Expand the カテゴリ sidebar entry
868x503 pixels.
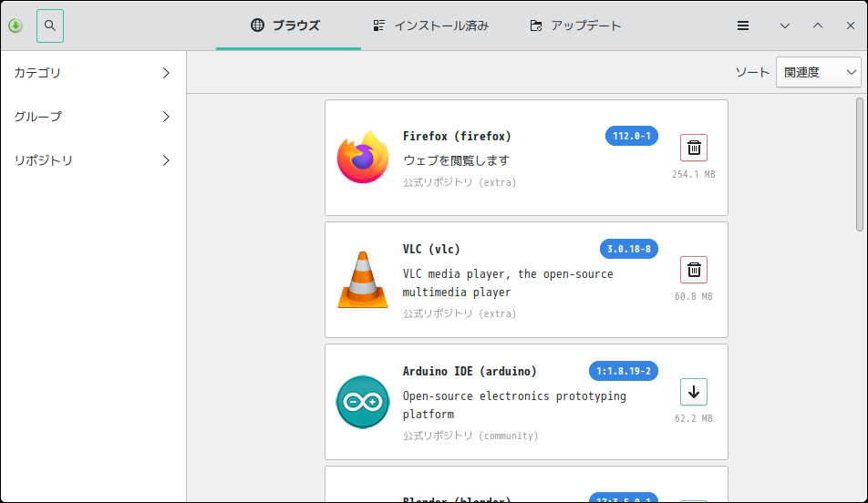[x=93, y=73]
